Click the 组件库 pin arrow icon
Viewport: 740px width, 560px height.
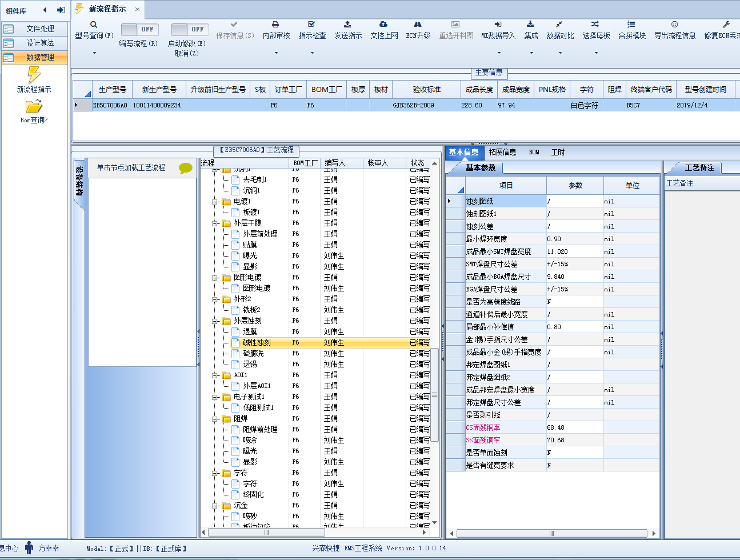point(61,10)
